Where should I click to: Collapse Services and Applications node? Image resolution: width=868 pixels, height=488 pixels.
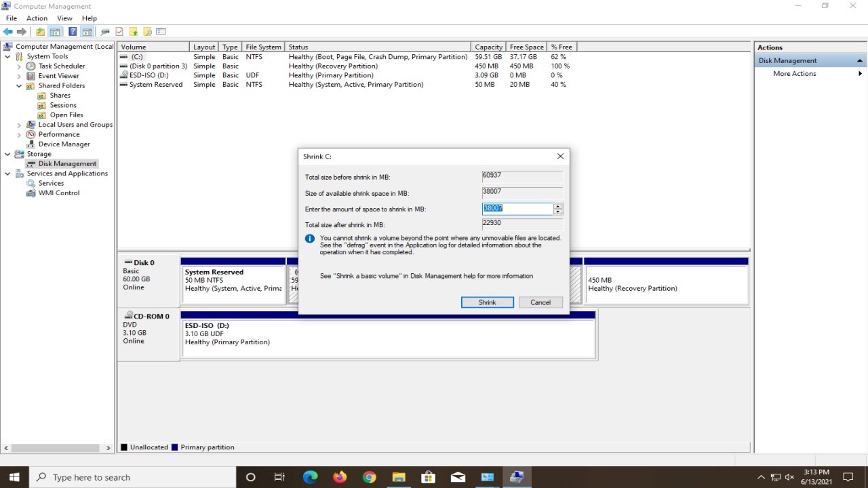click(7, 174)
